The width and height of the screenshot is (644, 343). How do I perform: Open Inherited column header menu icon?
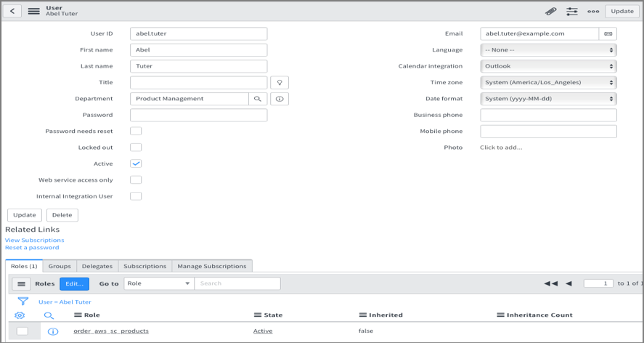(x=363, y=315)
